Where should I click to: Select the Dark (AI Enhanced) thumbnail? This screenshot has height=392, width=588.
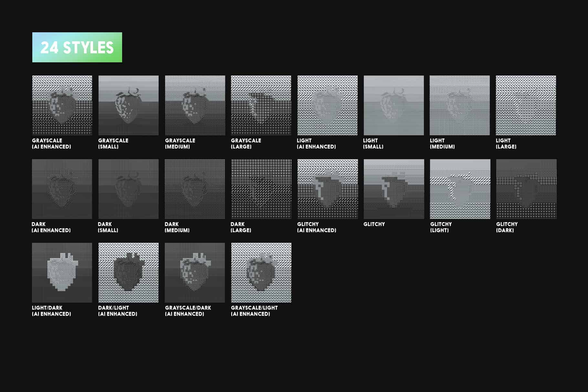click(x=62, y=189)
